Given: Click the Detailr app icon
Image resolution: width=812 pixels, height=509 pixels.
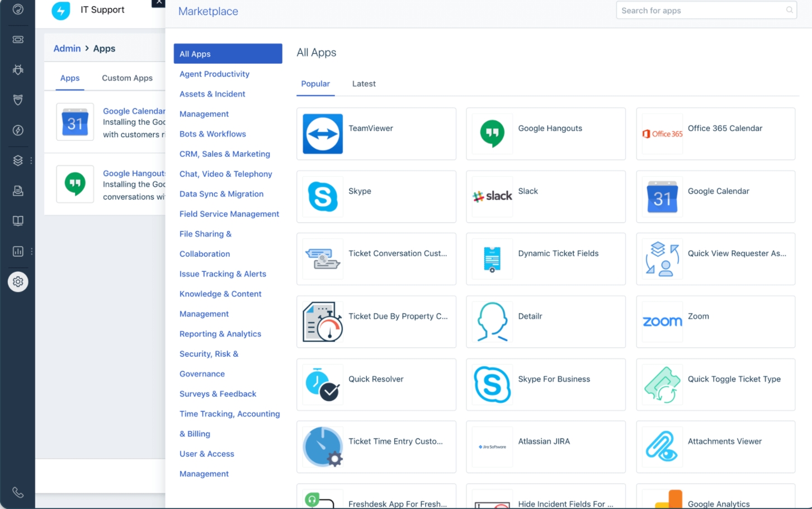Looking at the screenshot, I should pos(492,322).
